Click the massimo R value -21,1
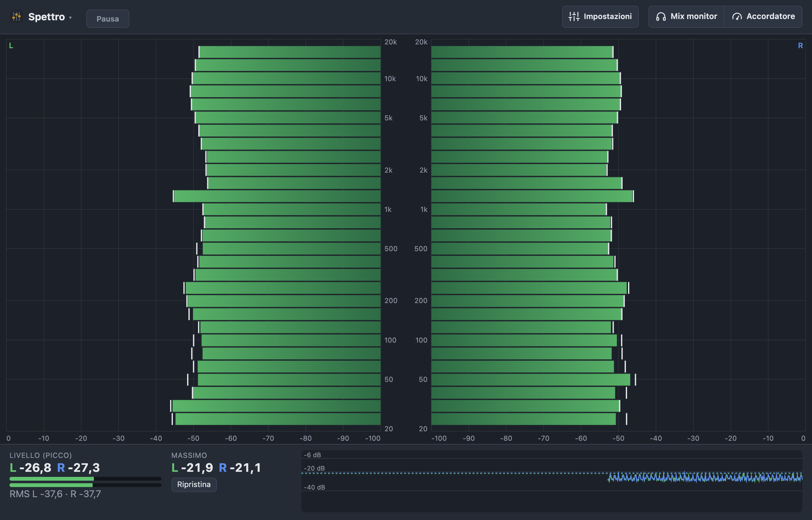Viewport: 812px width, 520px height. click(245, 468)
